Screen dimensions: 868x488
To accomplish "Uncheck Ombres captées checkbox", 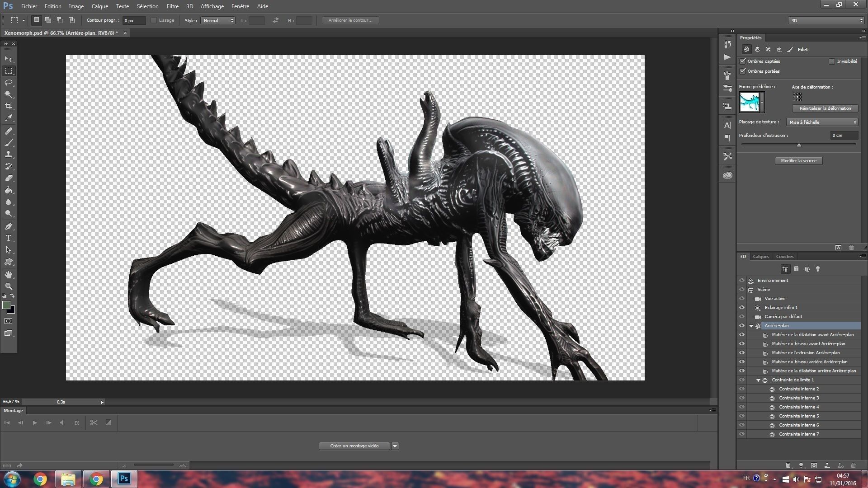I will (743, 61).
